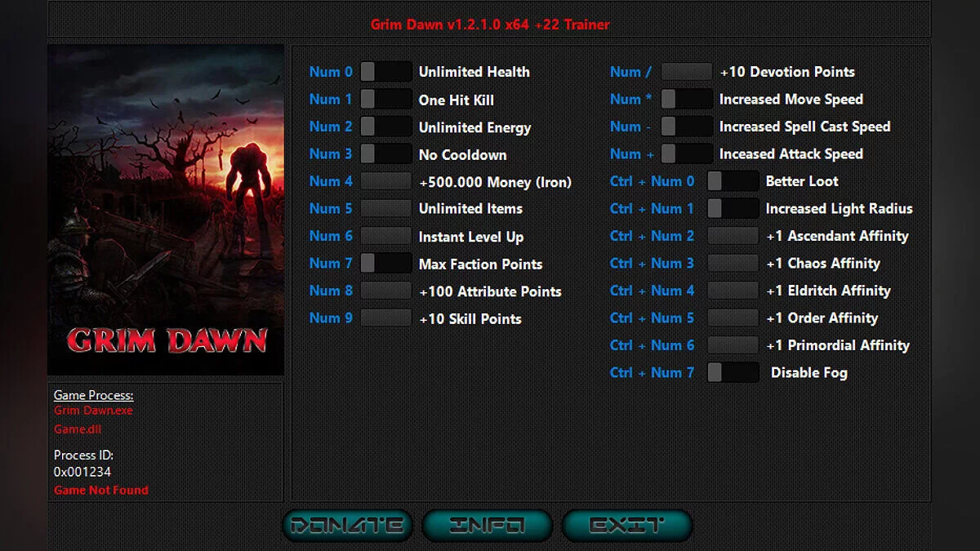Open the INFO button
980x551 pixels.
(x=487, y=525)
